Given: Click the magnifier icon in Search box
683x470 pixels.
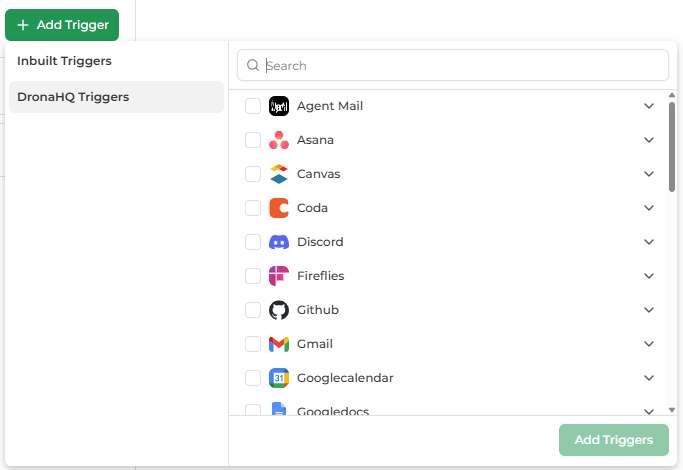Looking at the screenshot, I should coord(253,65).
